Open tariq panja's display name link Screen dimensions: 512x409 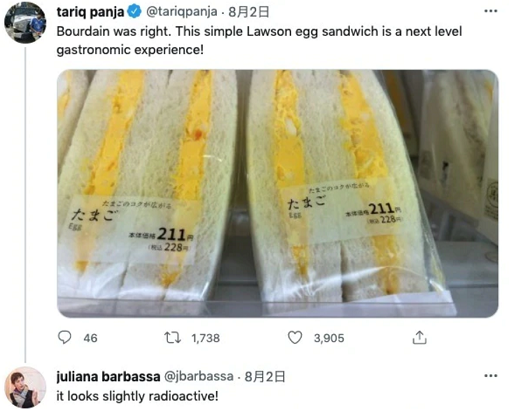coord(90,12)
